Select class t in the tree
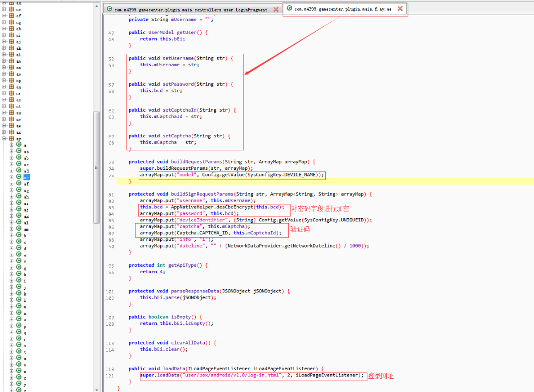This screenshot has height=392, width=534. pos(25,352)
